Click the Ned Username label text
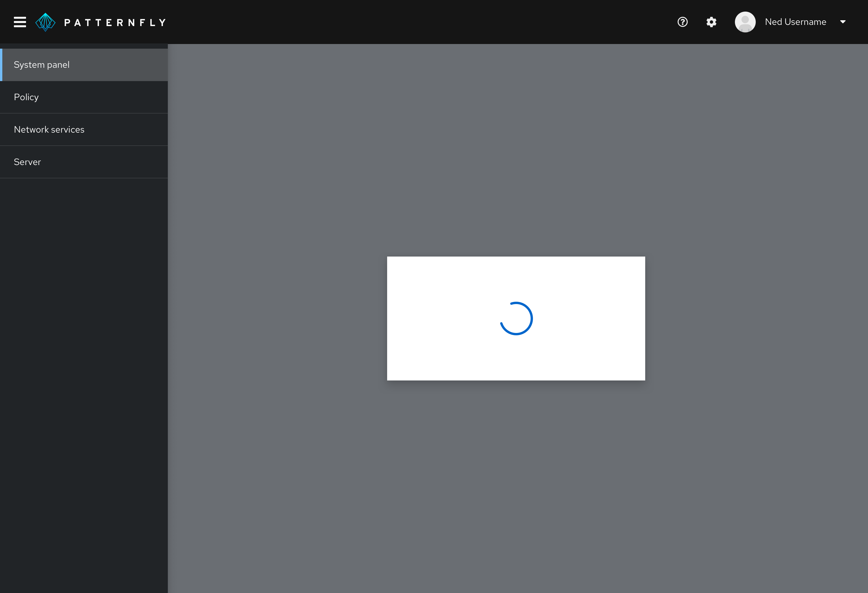This screenshot has height=593, width=868. tap(795, 22)
